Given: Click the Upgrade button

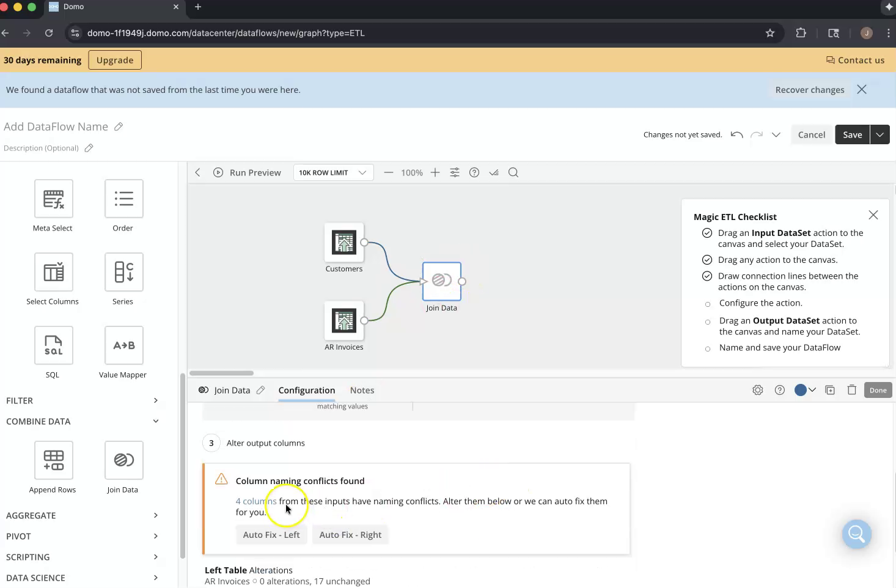Looking at the screenshot, I should point(115,60).
